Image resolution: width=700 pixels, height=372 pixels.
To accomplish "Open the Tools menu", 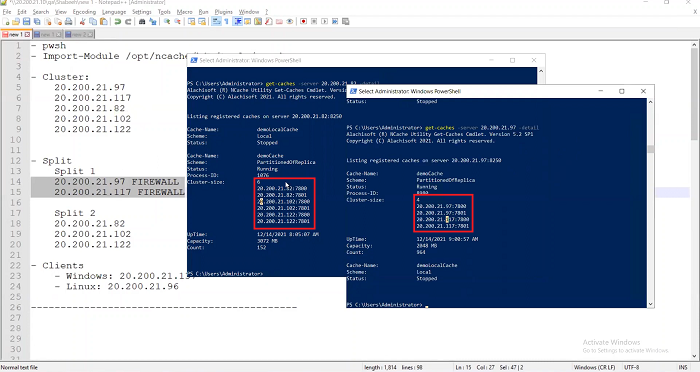I will click(164, 12).
